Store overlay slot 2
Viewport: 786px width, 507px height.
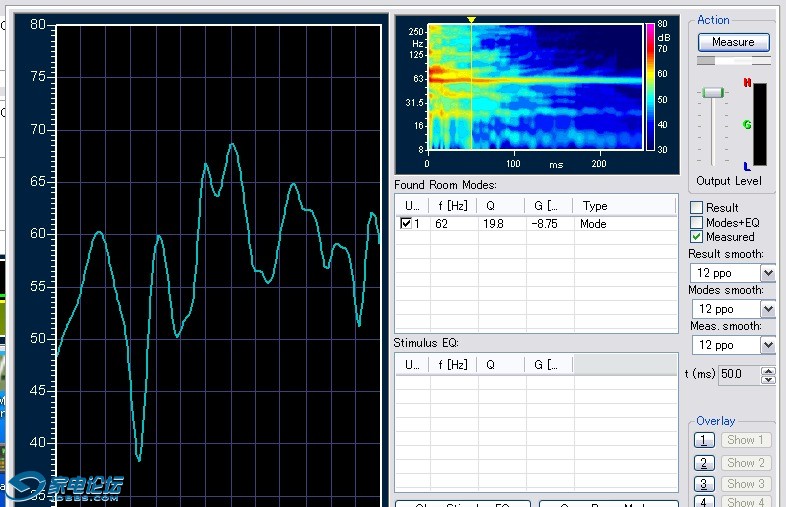click(704, 463)
